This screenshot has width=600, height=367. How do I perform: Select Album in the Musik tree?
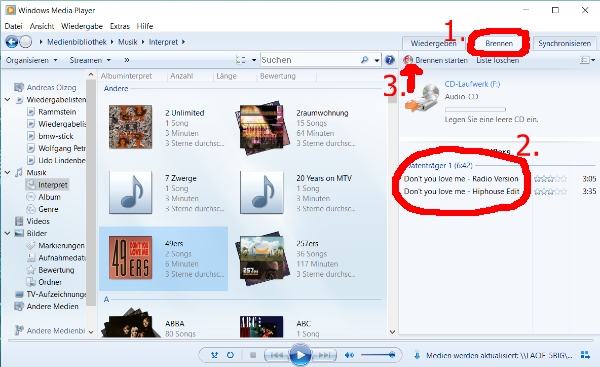click(x=49, y=197)
